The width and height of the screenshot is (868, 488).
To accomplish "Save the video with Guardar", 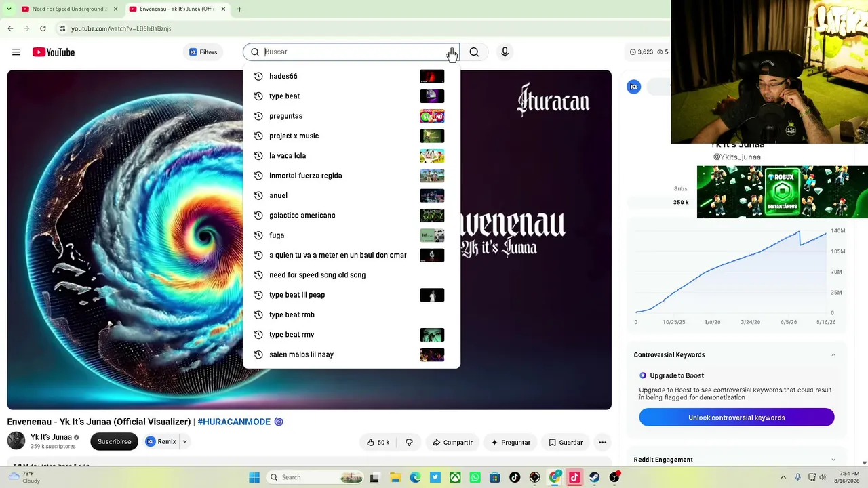I will coord(566,443).
